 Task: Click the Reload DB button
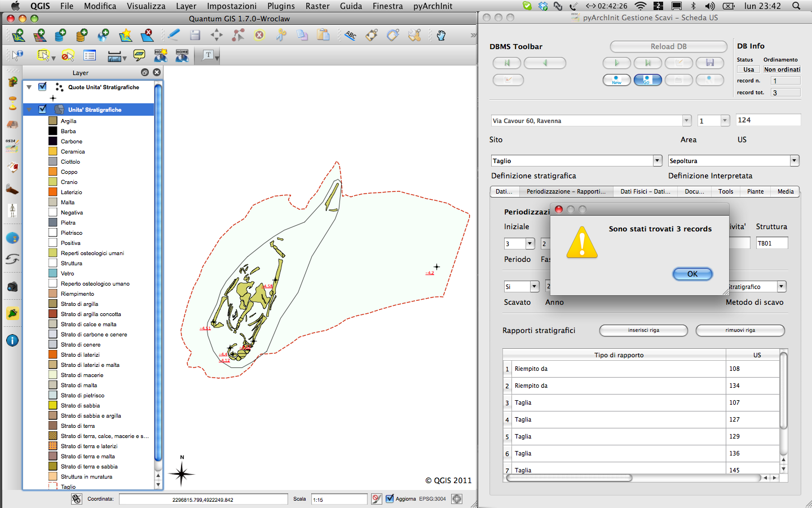pyautogui.click(x=669, y=46)
